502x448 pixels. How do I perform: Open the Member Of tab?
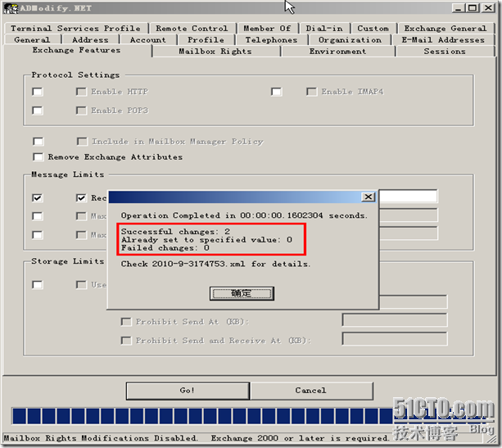point(267,29)
